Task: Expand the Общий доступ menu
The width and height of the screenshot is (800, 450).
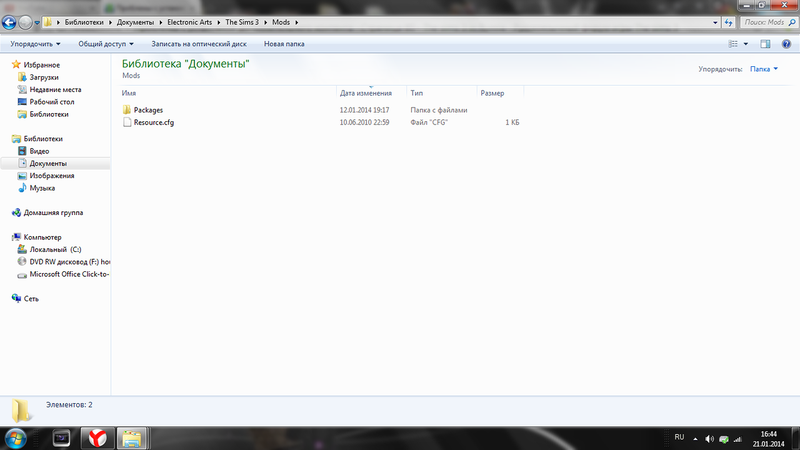Action: coord(103,44)
